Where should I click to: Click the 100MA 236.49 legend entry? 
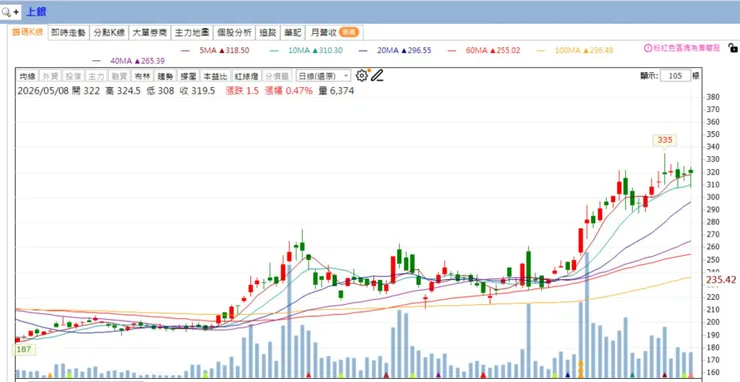coord(584,50)
